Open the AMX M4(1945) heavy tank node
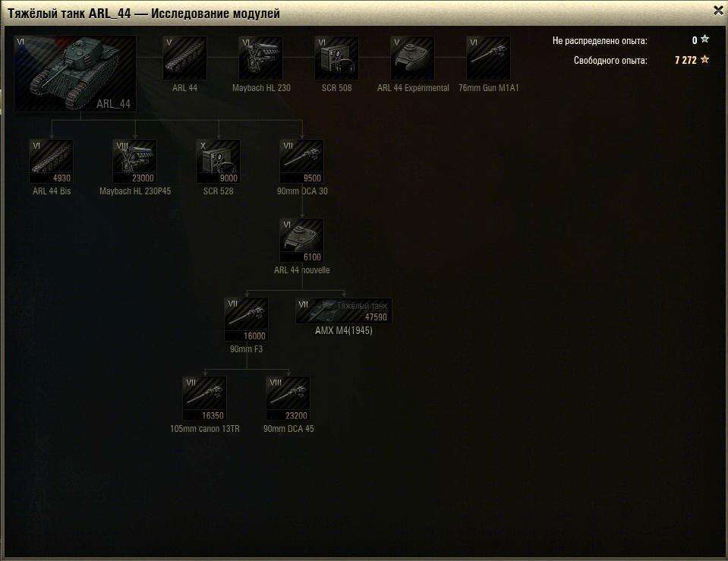The width and height of the screenshot is (728, 561). pyautogui.click(x=344, y=310)
